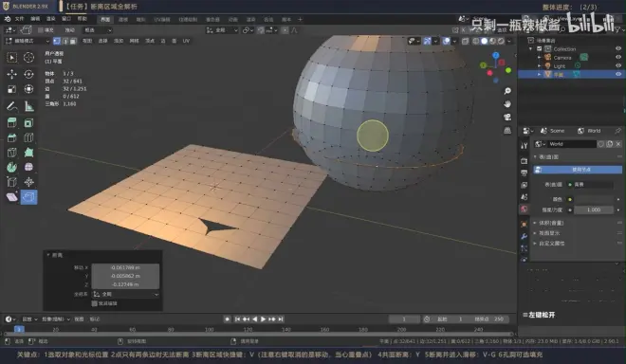This screenshot has height=364, width=626.
Task: Select the Shear tool
Action: (11, 197)
